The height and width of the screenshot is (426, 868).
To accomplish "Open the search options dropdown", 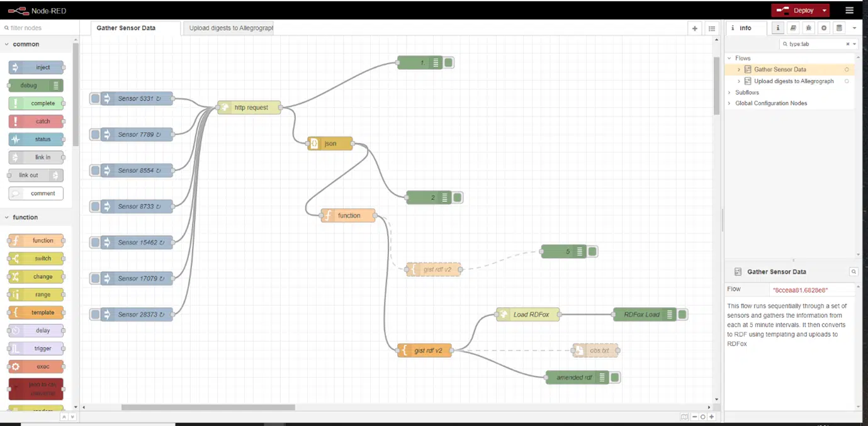I will [854, 44].
